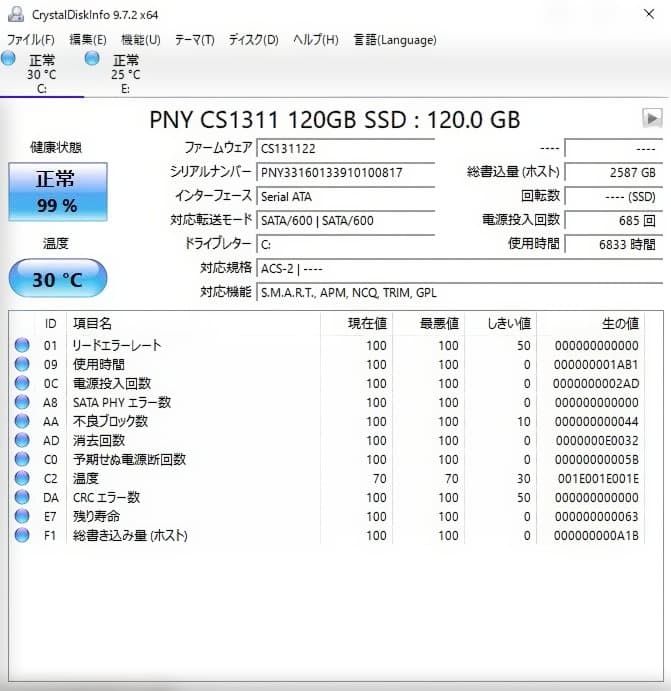Click the drive letter field C:

click(x=346, y=244)
